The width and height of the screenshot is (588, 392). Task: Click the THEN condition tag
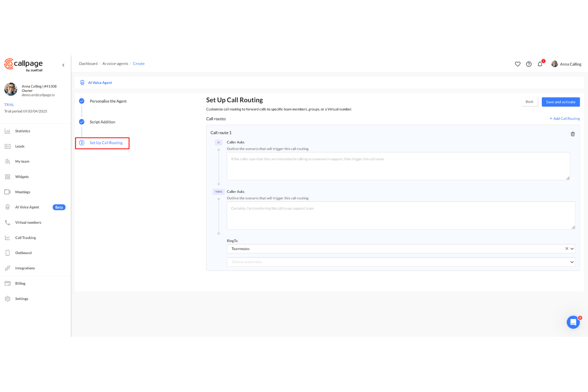tap(219, 192)
